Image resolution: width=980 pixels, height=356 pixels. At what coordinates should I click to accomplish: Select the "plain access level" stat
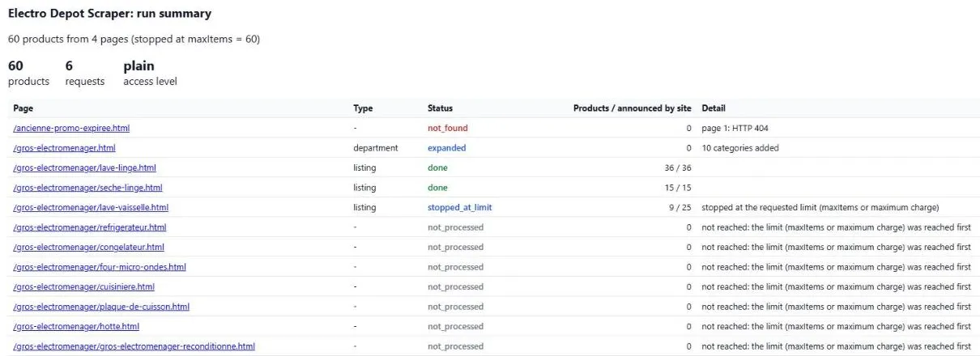coord(150,73)
